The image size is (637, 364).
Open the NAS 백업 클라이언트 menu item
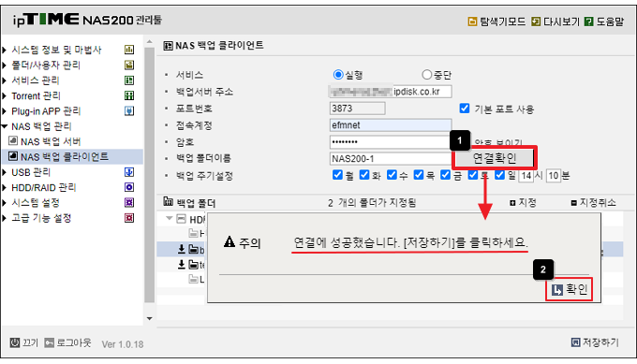65,156
